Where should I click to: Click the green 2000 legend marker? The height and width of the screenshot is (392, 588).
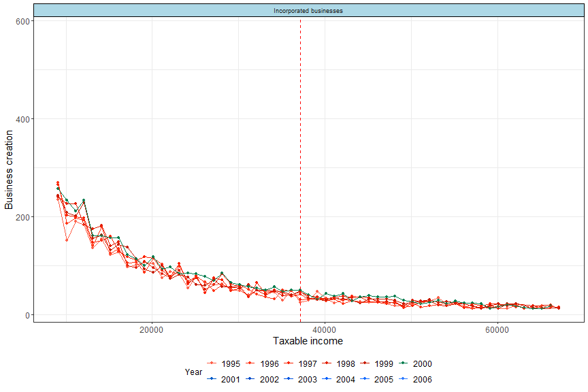[404, 364]
